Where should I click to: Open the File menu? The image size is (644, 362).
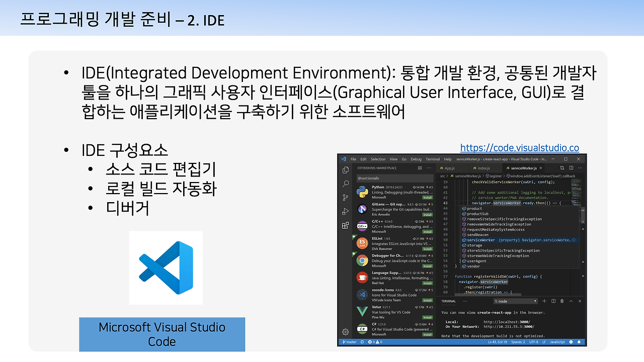354,159
